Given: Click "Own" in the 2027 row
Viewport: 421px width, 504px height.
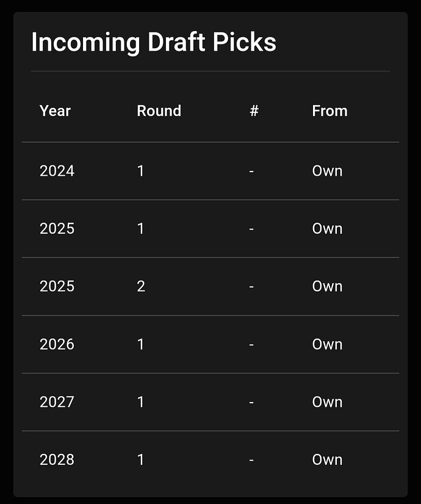Looking at the screenshot, I should 327,402.
